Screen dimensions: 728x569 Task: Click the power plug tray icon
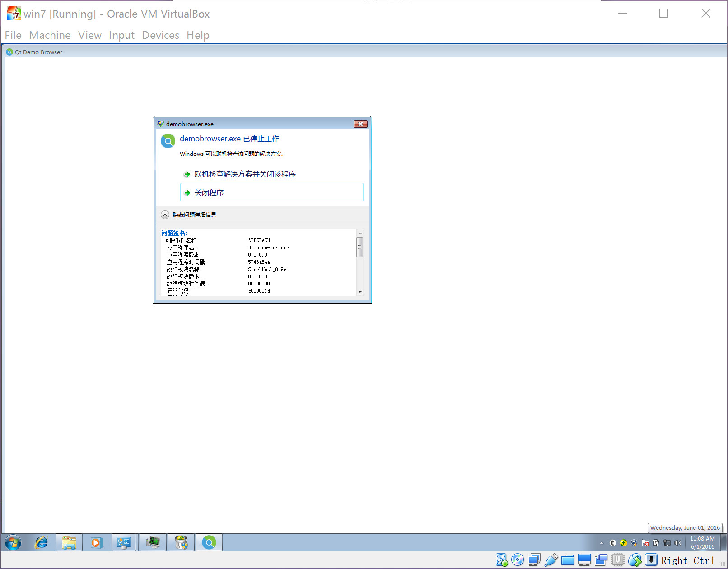point(656,543)
